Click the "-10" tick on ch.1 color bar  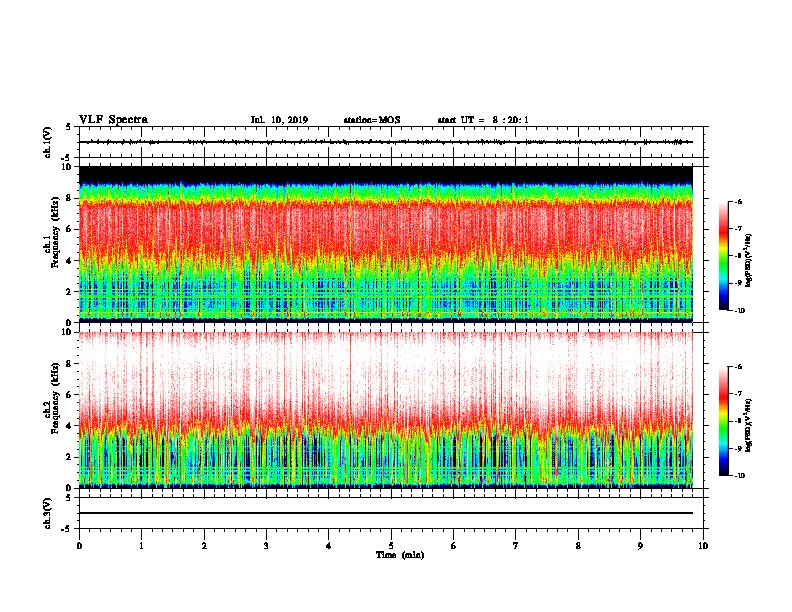pos(740,311)
